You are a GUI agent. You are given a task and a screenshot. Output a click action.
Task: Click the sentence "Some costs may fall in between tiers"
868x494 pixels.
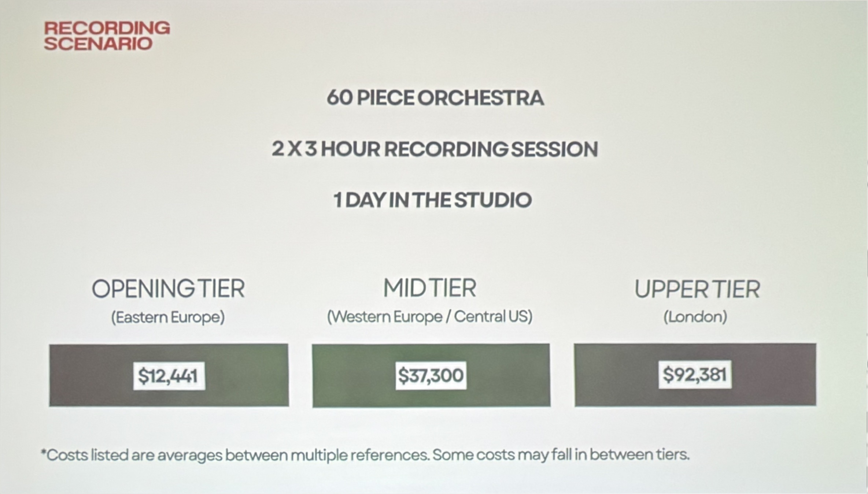[x=561, y=455]
